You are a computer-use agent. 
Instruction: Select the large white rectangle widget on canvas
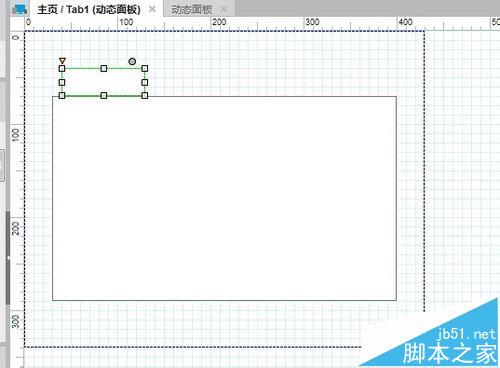(x=224, y=198)
